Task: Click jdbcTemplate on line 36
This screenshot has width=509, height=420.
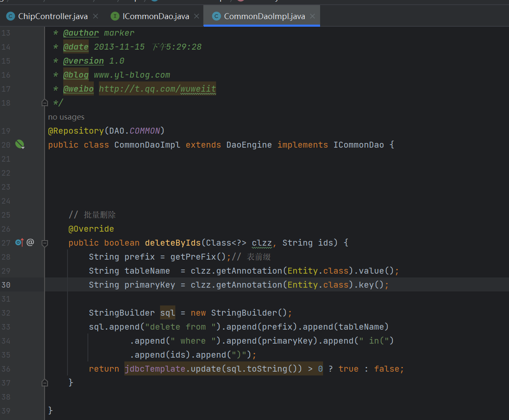Action: click(x=155, y=369)
